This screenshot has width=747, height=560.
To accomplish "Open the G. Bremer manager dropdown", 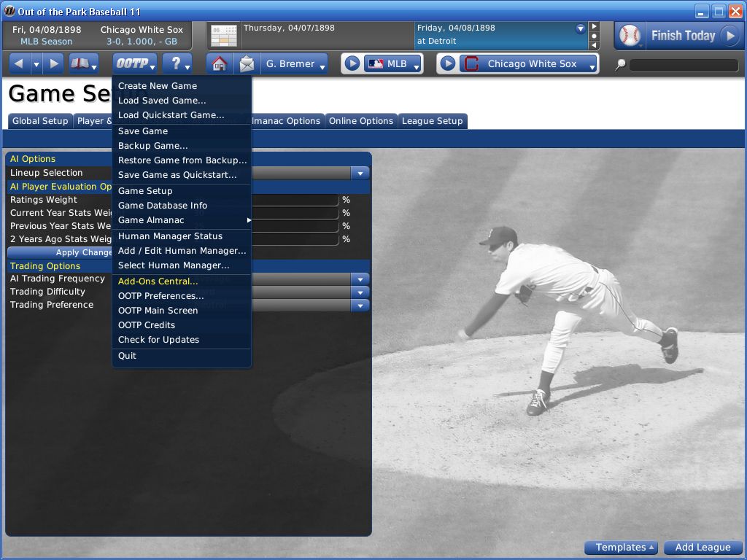I will [x=295, y=64].
